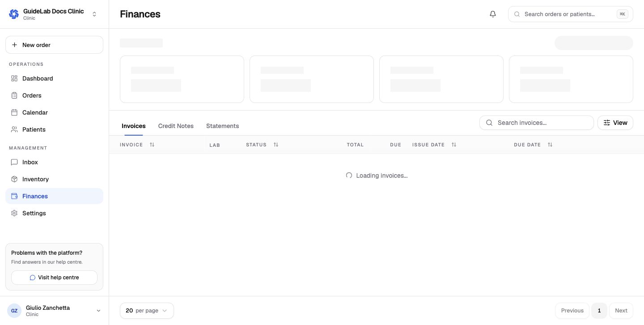Focus the Search invoices field
Image resolution: width=644 pixels, height=325 pixels.
[537, 123]
